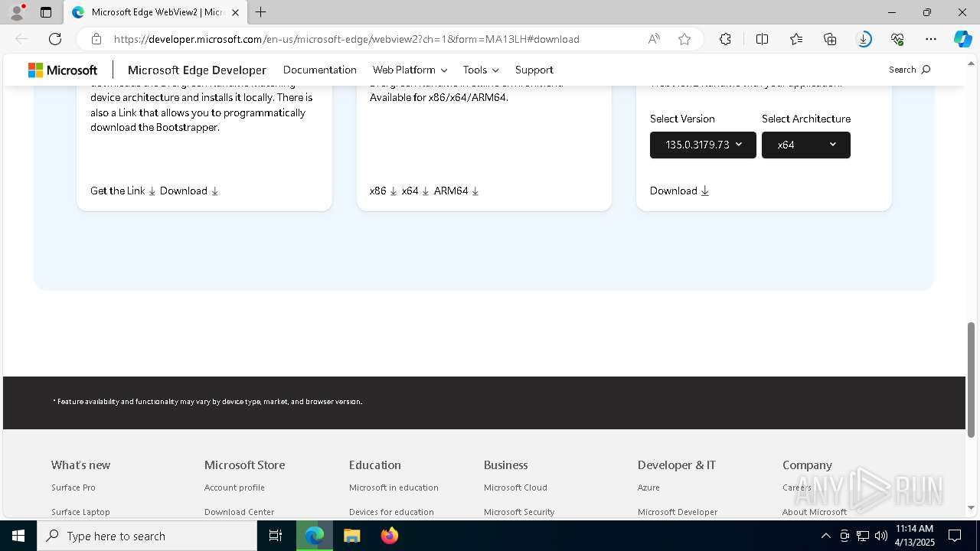Open the Copilot sidebar icon

(963, 39)
